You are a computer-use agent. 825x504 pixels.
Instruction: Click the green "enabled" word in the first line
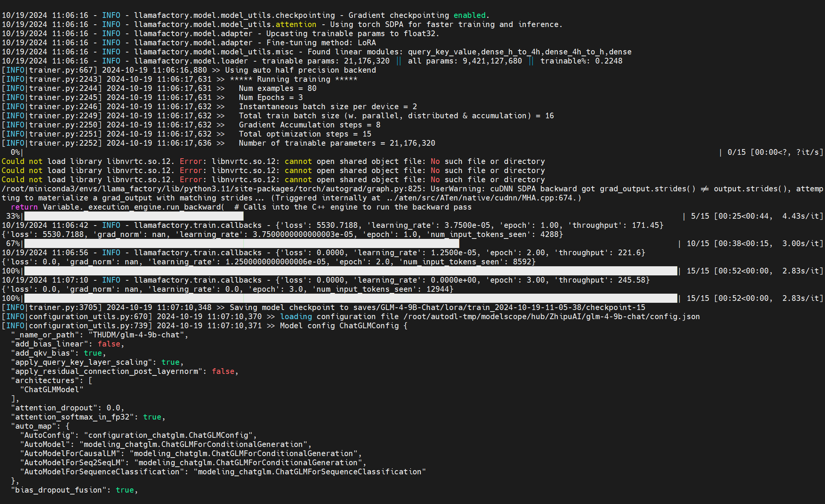(x=469, y=15)
